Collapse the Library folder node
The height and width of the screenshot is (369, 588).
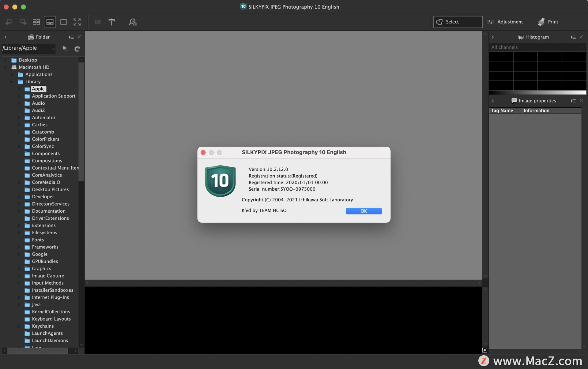pyautogui.click(x=12, y=82)
